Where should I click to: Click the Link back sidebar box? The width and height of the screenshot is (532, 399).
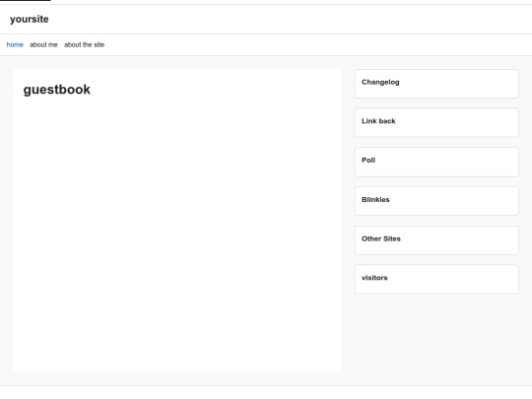click(x=436, y=123)
